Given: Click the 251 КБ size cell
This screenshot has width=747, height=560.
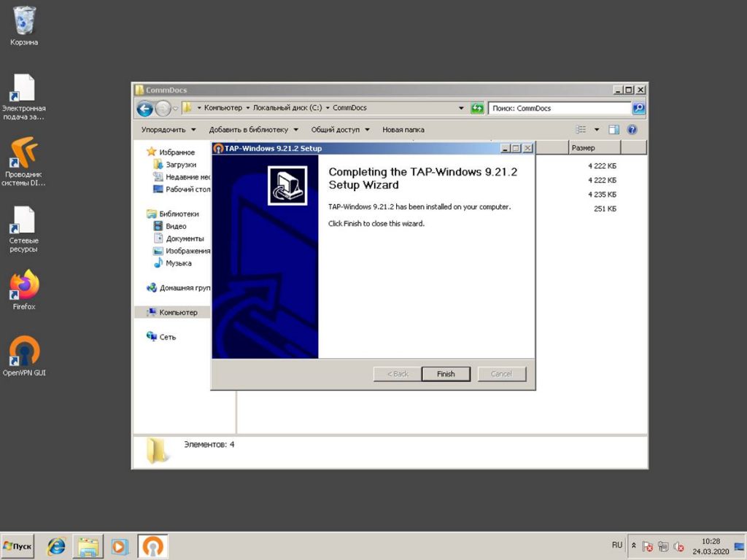Looking at the screenshot, I should (605, 209).
